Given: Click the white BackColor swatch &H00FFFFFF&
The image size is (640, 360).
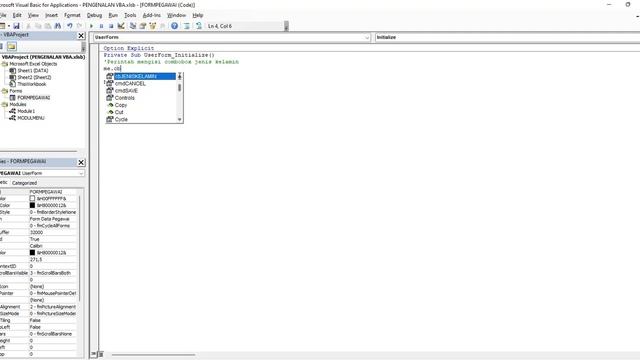Looking at the screenshot, I should 32,198.
